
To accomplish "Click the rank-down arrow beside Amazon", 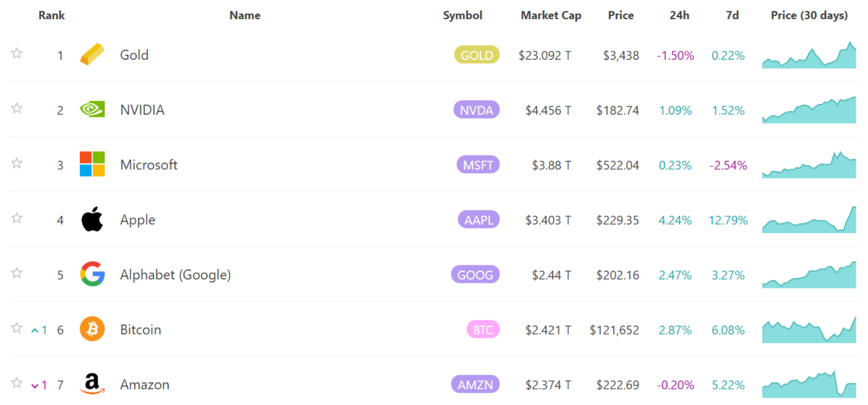I will [x=35, y=386].
